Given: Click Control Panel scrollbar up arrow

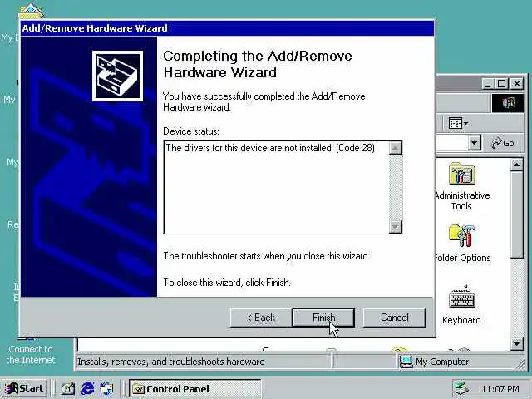Looking at the screenshot, I should pyautogui.click(x=516, y=165).
